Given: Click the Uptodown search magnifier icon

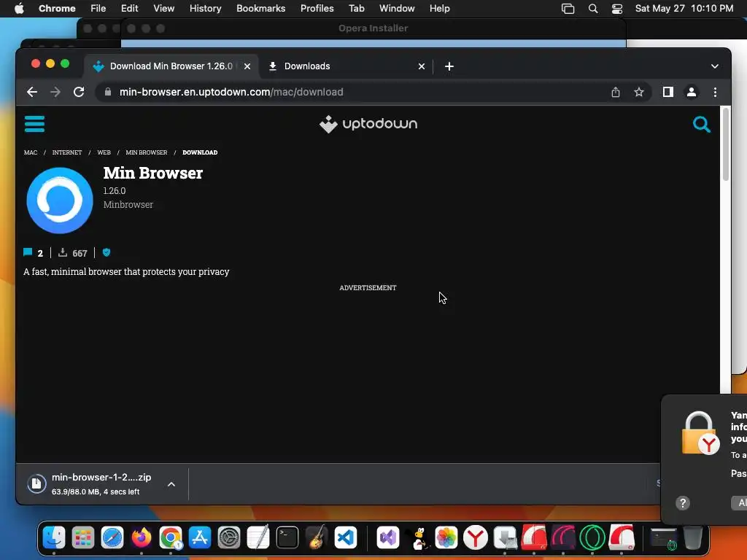Looking at the screenshot, I should pos(701,124).
